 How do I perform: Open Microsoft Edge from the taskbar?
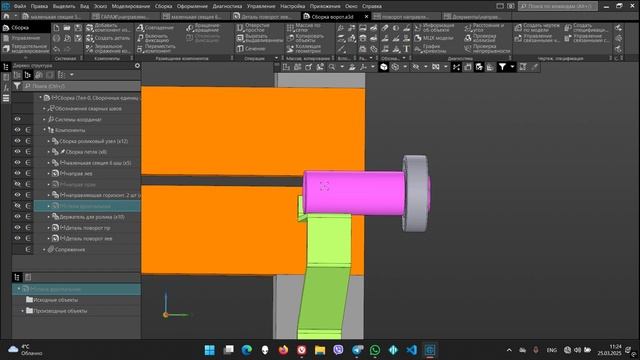[247, 350]
